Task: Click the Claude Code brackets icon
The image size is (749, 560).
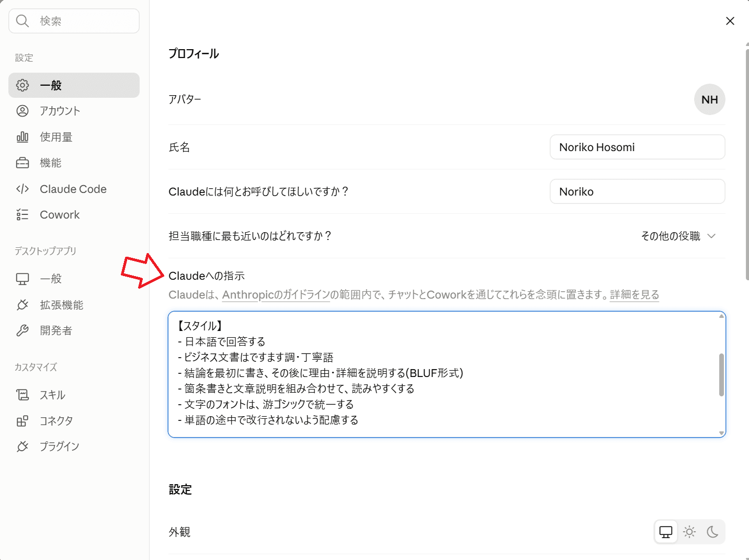Action: click(22, 189)
